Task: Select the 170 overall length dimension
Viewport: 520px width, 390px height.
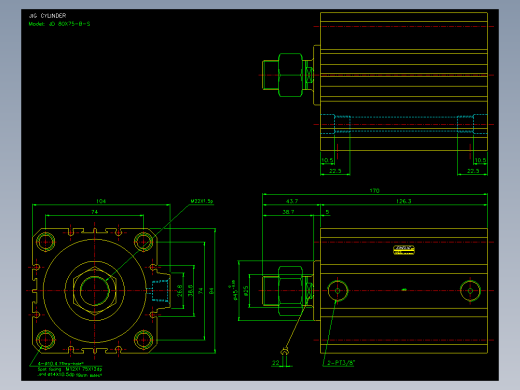Action: [x=374, y=190]
